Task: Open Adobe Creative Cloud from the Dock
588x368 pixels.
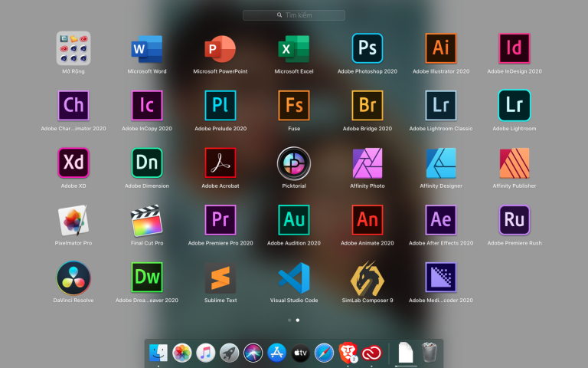Action: [x=371, y=353]
